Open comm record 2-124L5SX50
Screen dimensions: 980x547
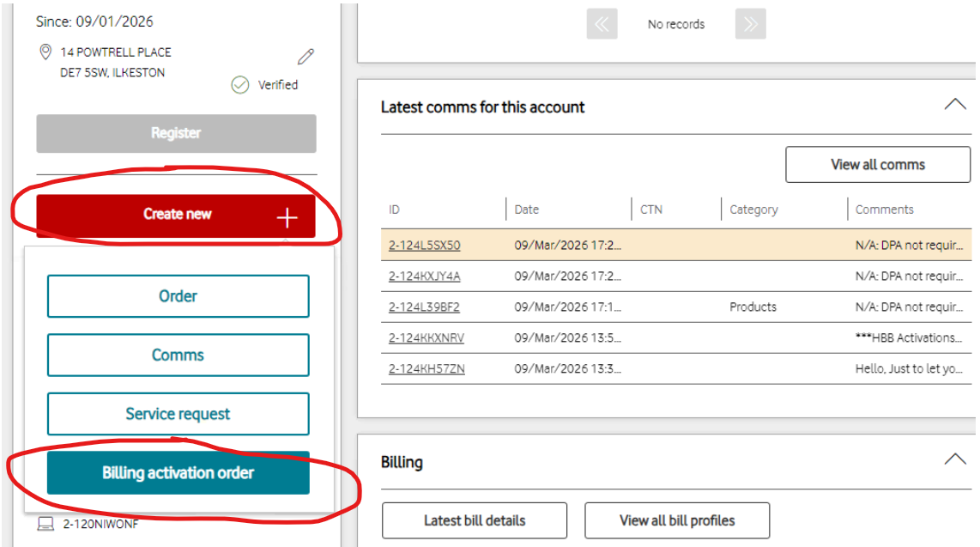[x=424, y=246]
